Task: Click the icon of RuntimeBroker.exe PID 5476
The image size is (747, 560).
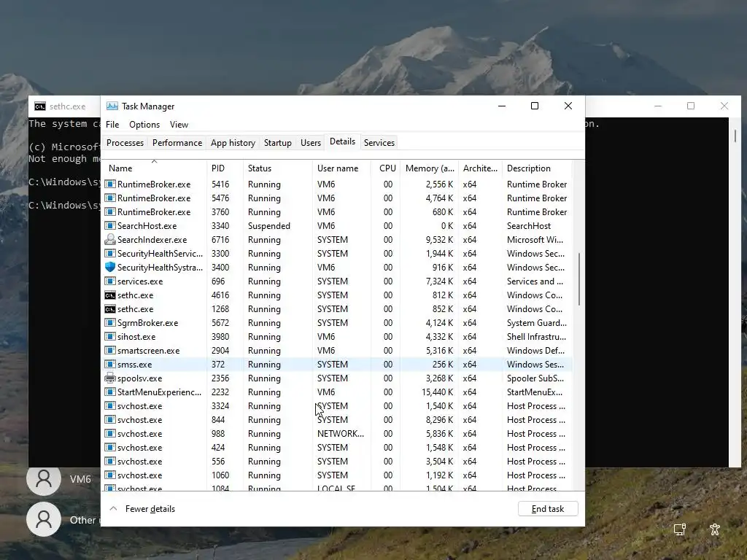Action: click(110, 198)
